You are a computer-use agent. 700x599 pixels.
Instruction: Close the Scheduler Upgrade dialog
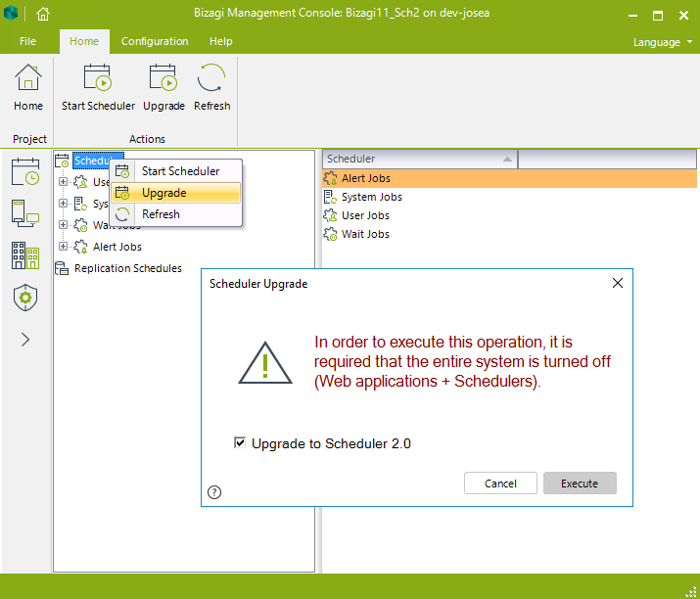[618, 283]
